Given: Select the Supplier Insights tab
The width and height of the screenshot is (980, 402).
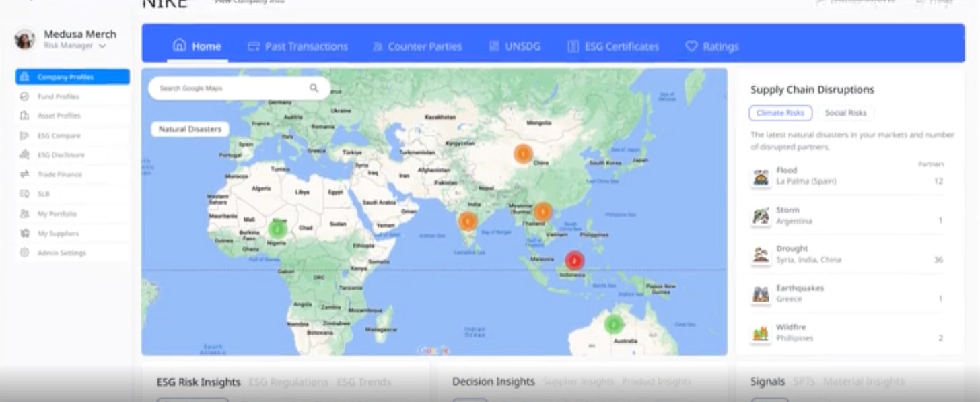Looking at the screenshot, I should (x=579, y=382).
